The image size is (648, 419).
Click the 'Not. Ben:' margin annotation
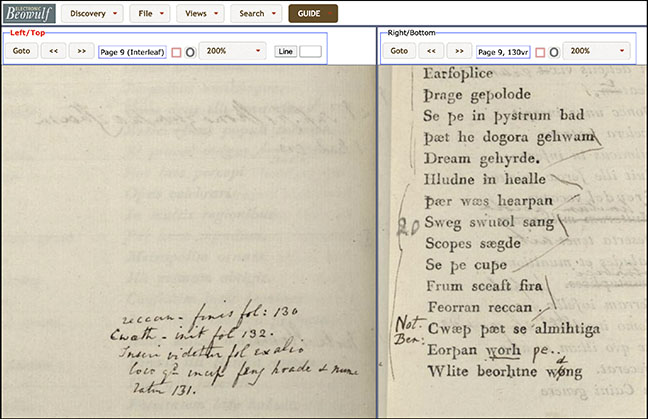click(409, 331)
